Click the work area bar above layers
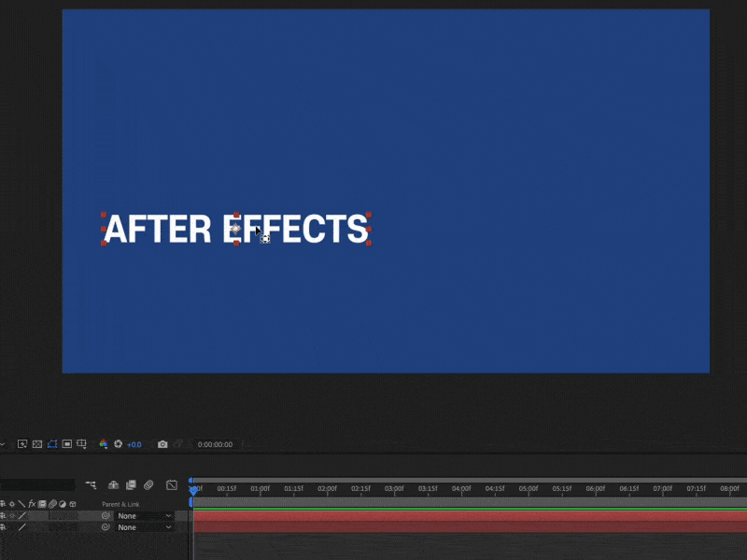Screen dimensions: 747x560 tap(471, 502)
